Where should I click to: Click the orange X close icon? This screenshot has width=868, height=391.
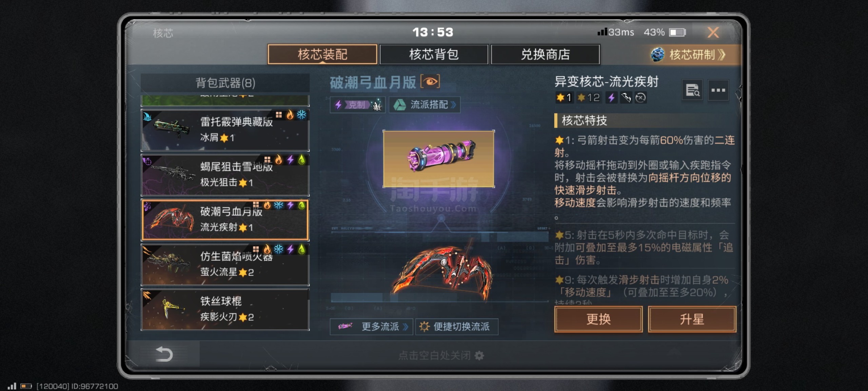(713, 33)
